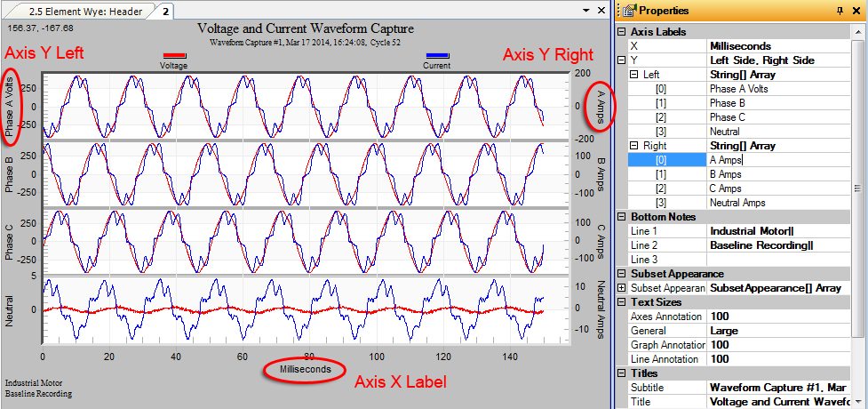Collapse the Axis Labels section
The width and height of the screenshot is (868, 409).
pos(621,32)
